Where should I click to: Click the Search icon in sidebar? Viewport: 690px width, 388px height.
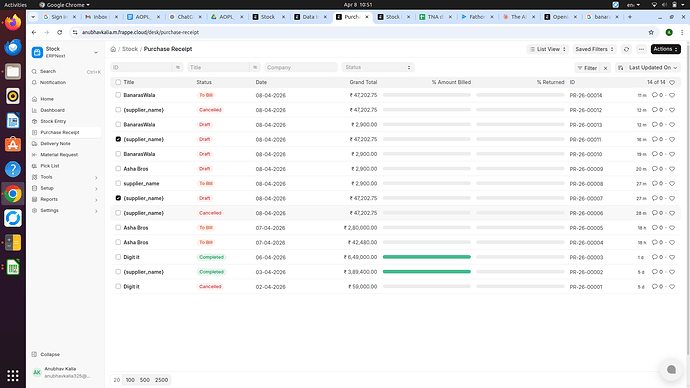(34, 71)
